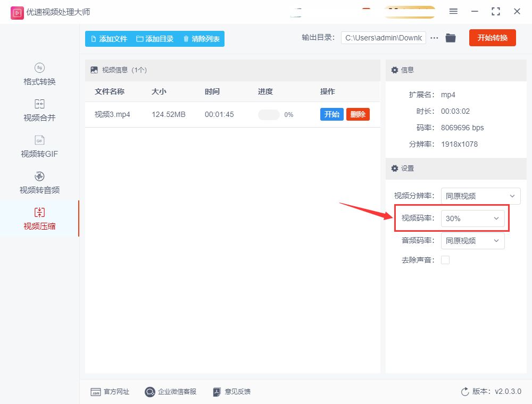This screenshot has width=532, height=404.
Task: Open the hamburger menu icon
Action: [453, 11]
